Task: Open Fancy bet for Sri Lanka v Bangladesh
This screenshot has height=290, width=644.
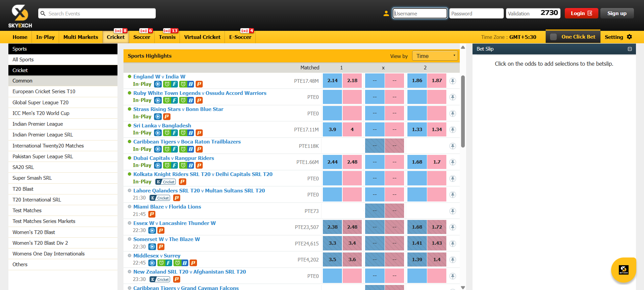Action: coord(170,133)
